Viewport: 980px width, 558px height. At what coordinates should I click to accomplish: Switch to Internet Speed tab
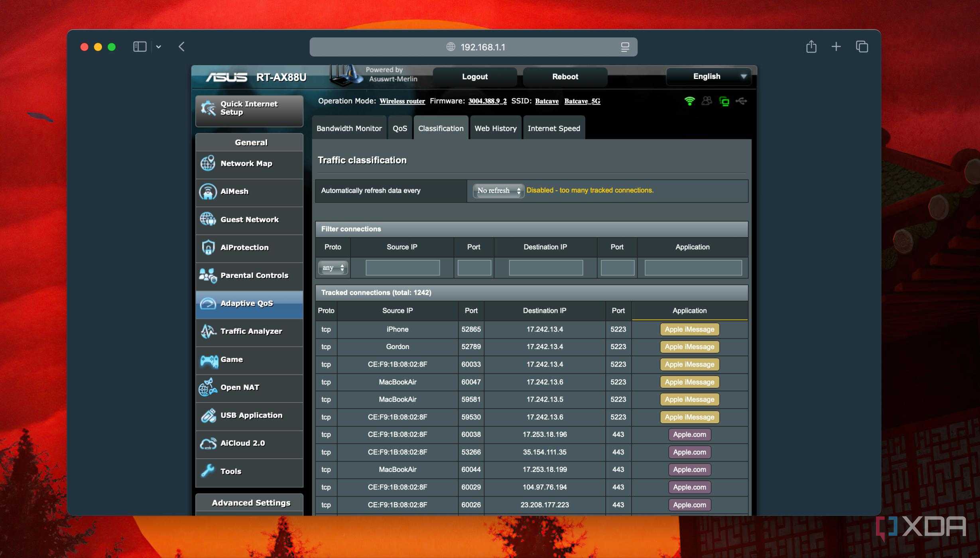[x=554, y=128]
